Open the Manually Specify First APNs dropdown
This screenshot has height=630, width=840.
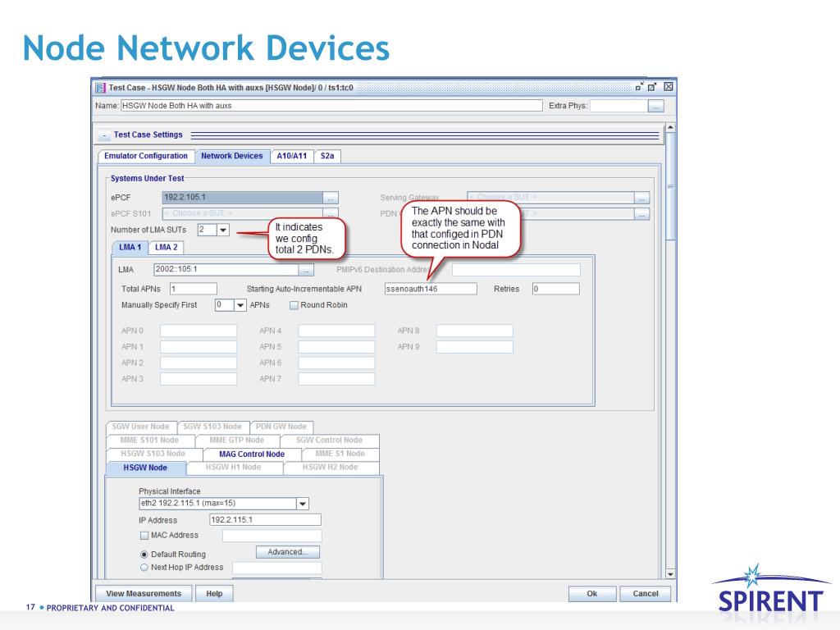pos(240,305)
